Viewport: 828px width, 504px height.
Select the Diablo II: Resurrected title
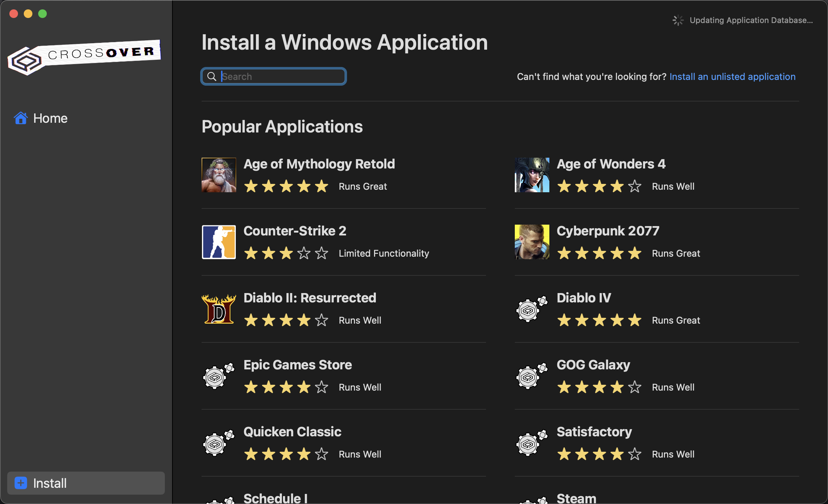pyautogui.click(x=310, y=298)
